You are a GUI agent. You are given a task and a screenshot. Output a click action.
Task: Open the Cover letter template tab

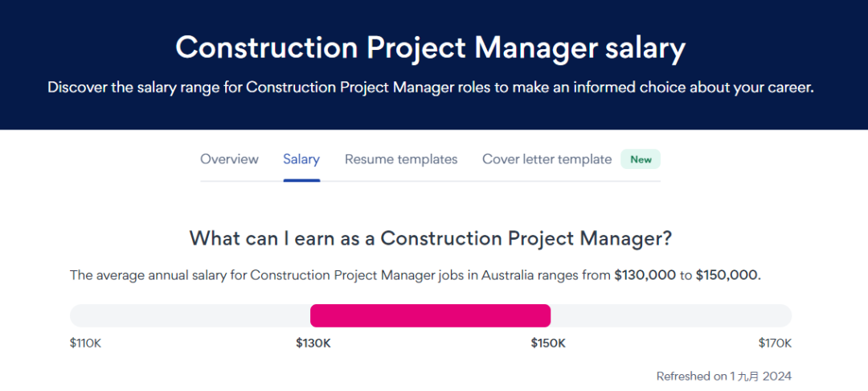[x=547, y=159]
